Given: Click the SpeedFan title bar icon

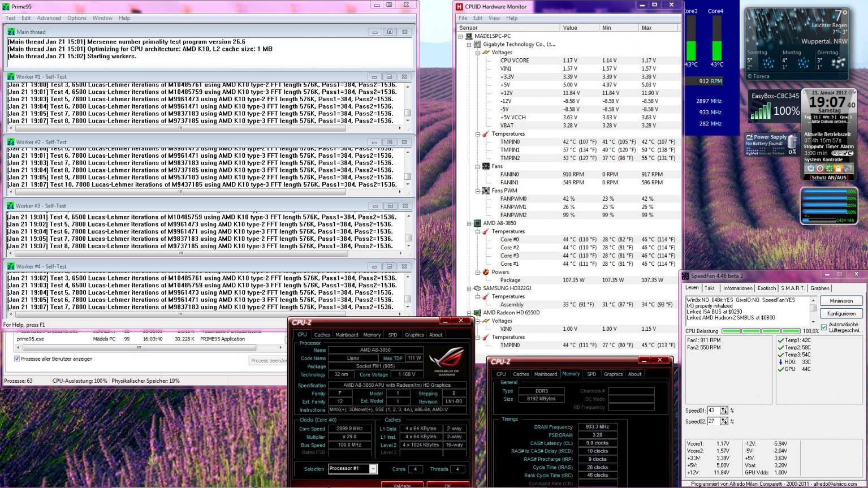Looking at the screenshot, I should (x=685, y=276).
